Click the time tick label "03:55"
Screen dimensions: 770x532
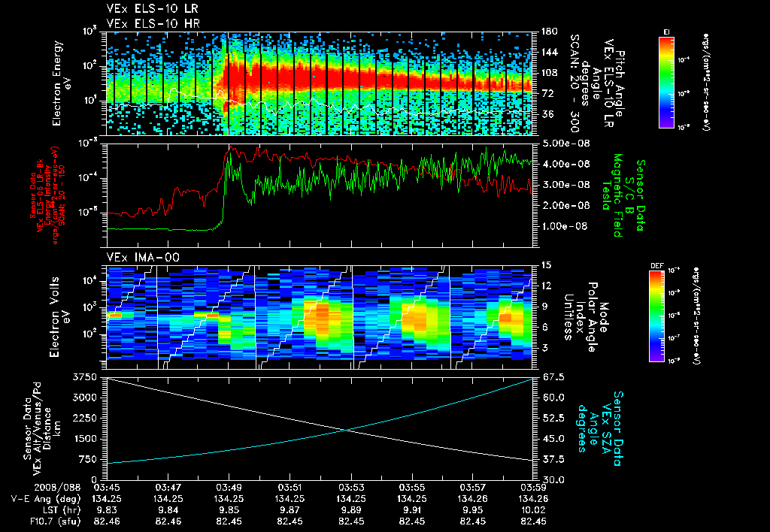pyautogui.click(x=411, y=488)
